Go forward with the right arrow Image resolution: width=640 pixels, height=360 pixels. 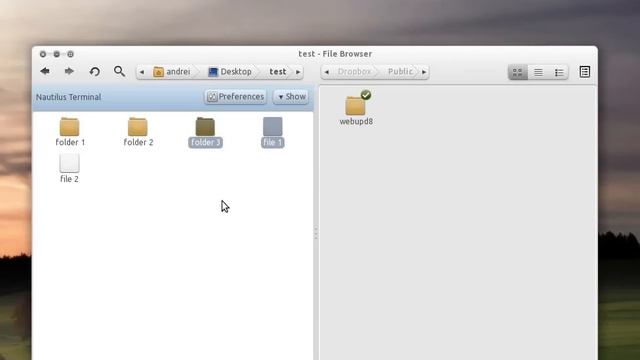[x=69, y=71]
